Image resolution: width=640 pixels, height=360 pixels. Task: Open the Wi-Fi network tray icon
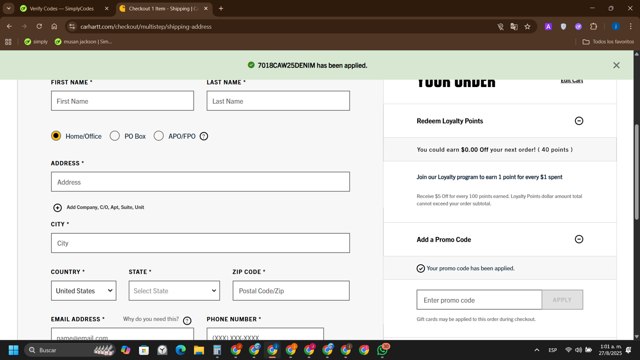[x=568, y=350]
